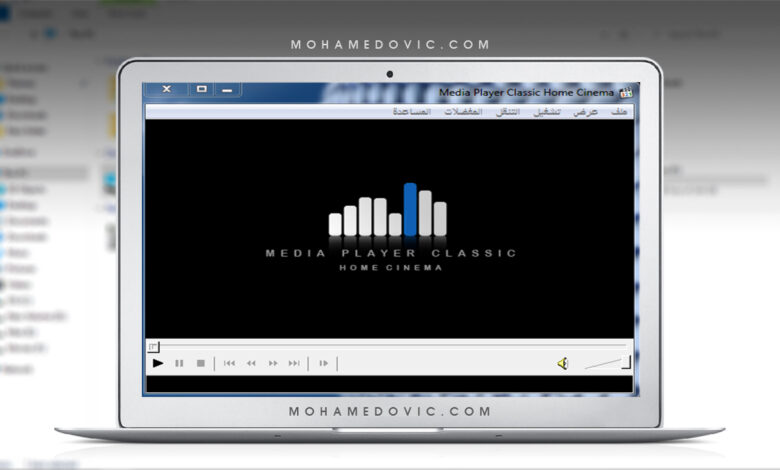This screenshot has height=470, width=780.
Task: Open the ملف (File) menu
Action: point(619,112)
